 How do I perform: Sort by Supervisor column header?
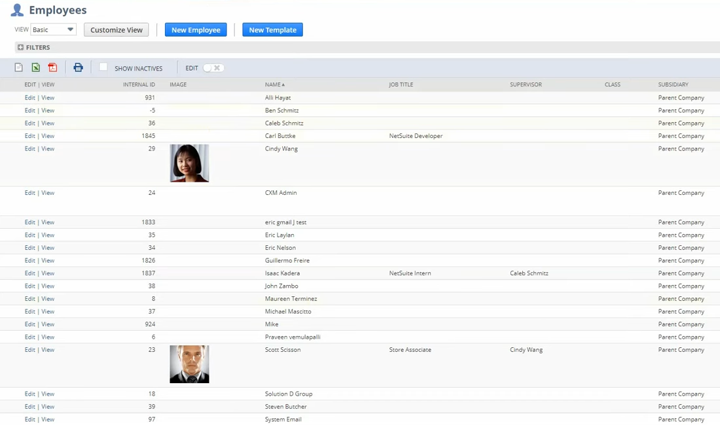click(x=526, y=84)
